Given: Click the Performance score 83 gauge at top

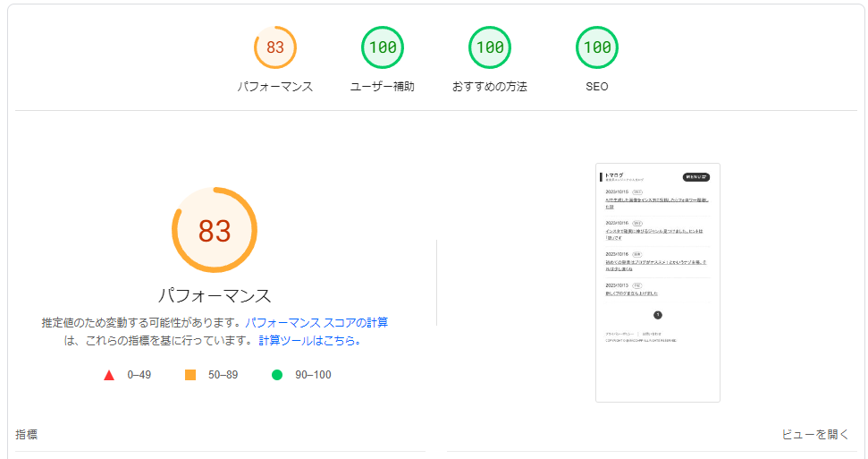Looking at the screenshot, I should pos(275,47).
